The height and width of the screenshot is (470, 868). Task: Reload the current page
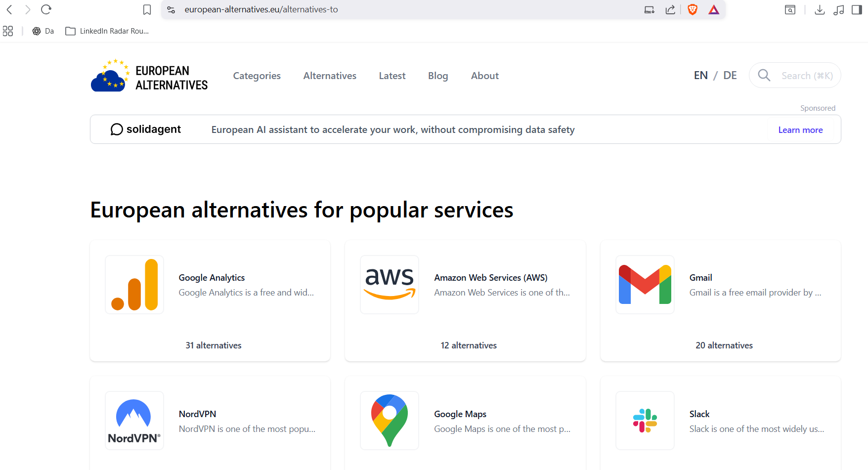pos(46,9)
